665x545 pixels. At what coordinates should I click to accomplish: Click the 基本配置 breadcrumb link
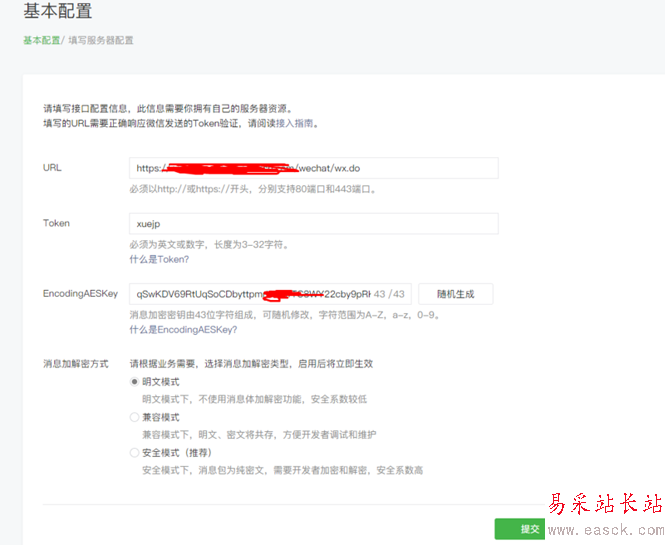point(42,40)
